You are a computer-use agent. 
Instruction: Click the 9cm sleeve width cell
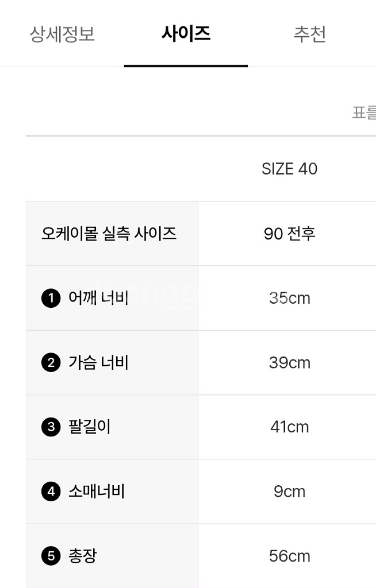tap(289, 492)
